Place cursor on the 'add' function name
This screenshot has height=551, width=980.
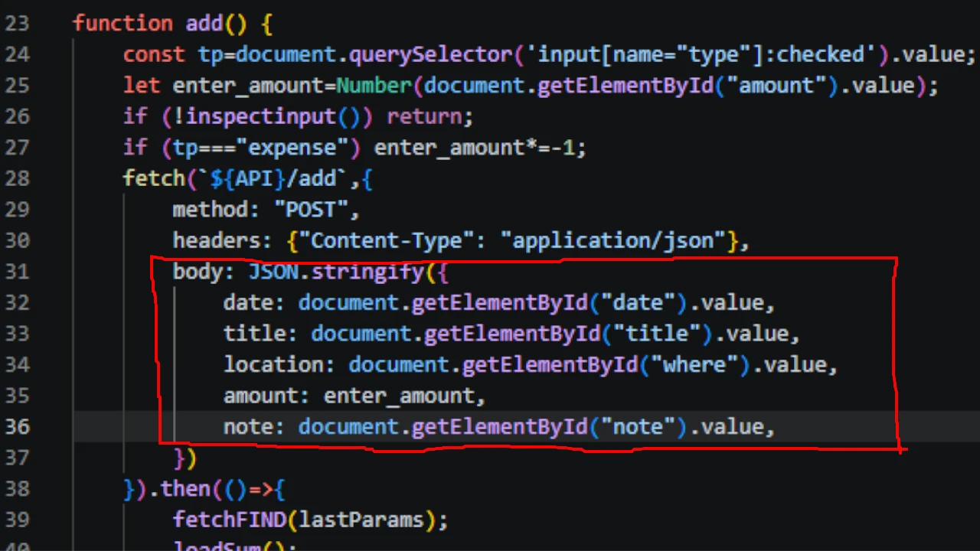tap(204, 24)
